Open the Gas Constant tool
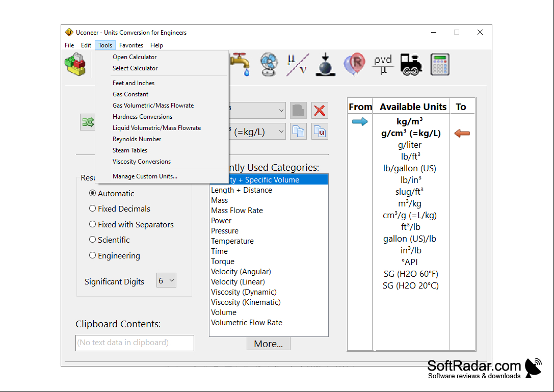Screen dimensions: 554x392 pos(162,94)
